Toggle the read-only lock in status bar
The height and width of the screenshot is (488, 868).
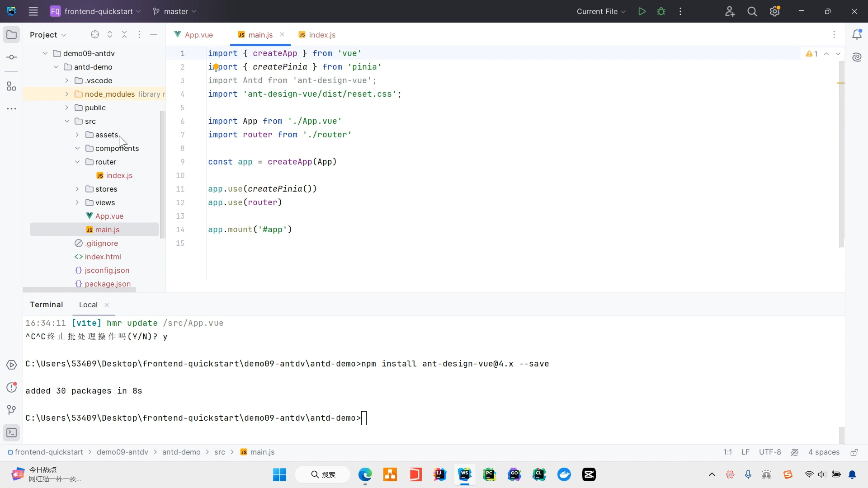854,452
